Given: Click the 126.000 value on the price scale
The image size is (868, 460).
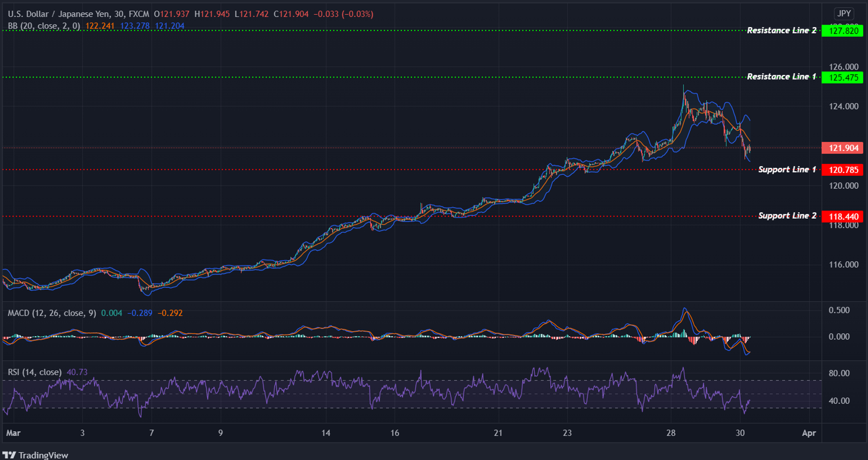Looking at the screenshot, I should pos(844,66).
